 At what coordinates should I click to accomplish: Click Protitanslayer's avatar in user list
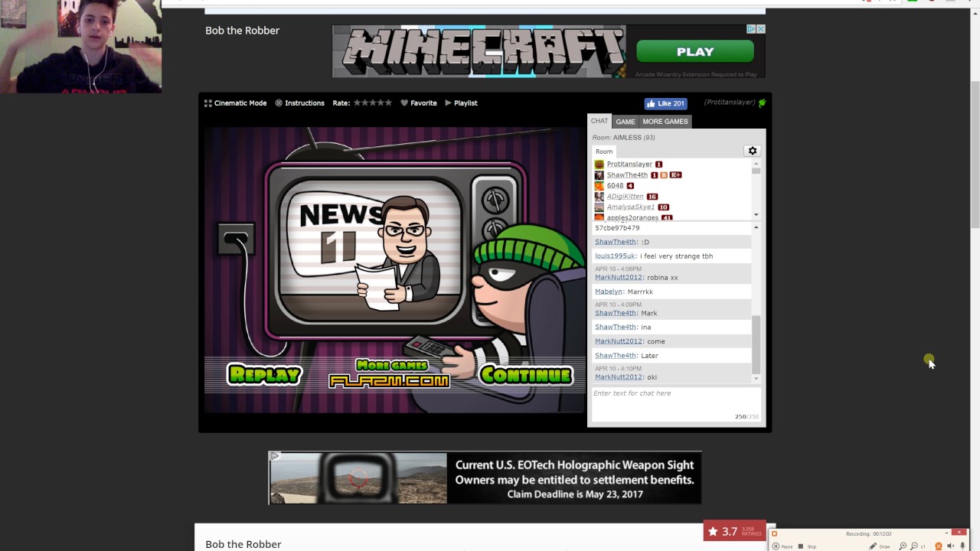599,165
